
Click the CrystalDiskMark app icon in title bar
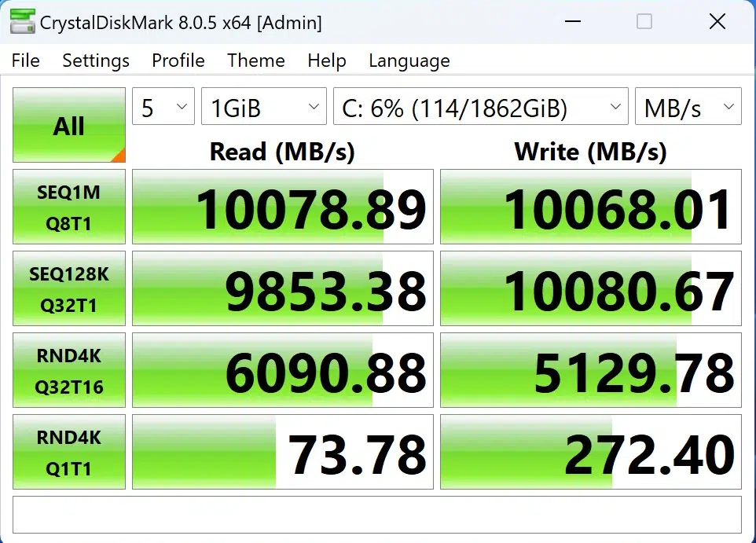[x=21, y=22]
